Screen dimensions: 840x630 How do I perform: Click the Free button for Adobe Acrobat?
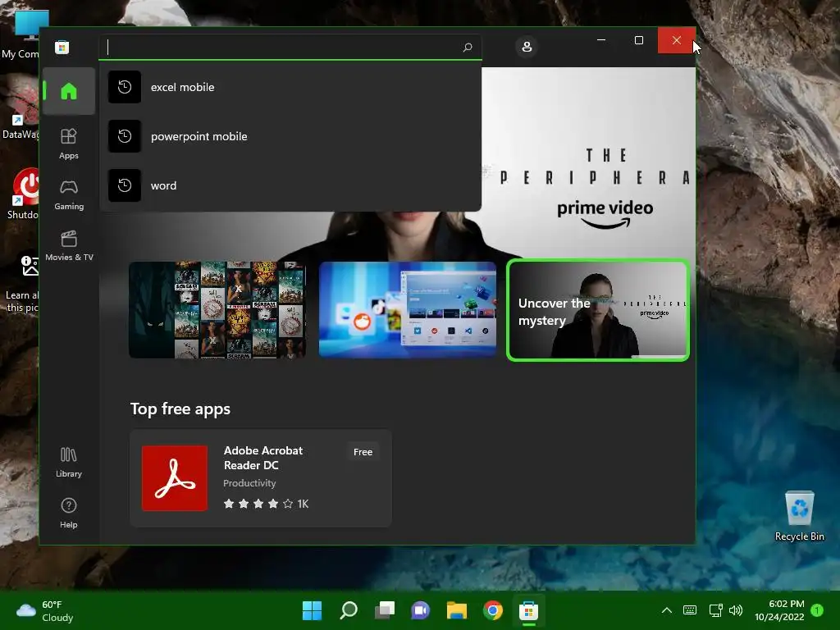363,452
